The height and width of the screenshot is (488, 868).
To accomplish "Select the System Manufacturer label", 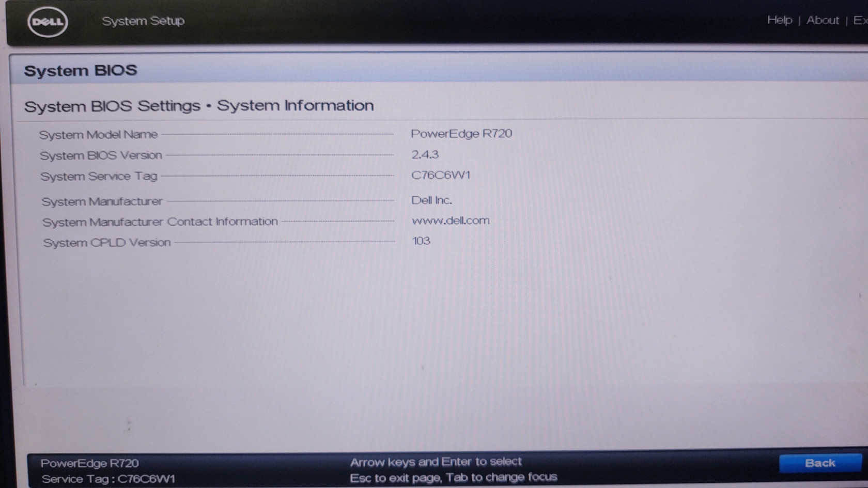I will click(x=102, y=201).
